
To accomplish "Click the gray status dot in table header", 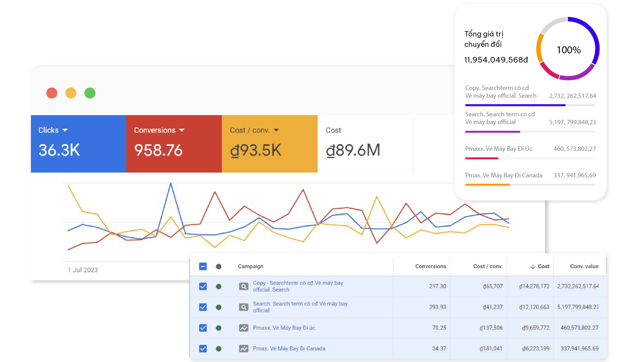I will point(218,266).
